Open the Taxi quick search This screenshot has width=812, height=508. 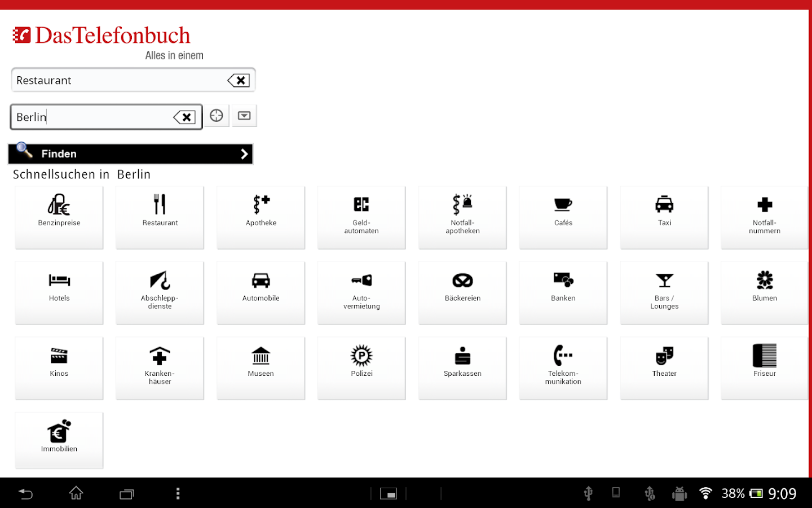coord(664,217)
